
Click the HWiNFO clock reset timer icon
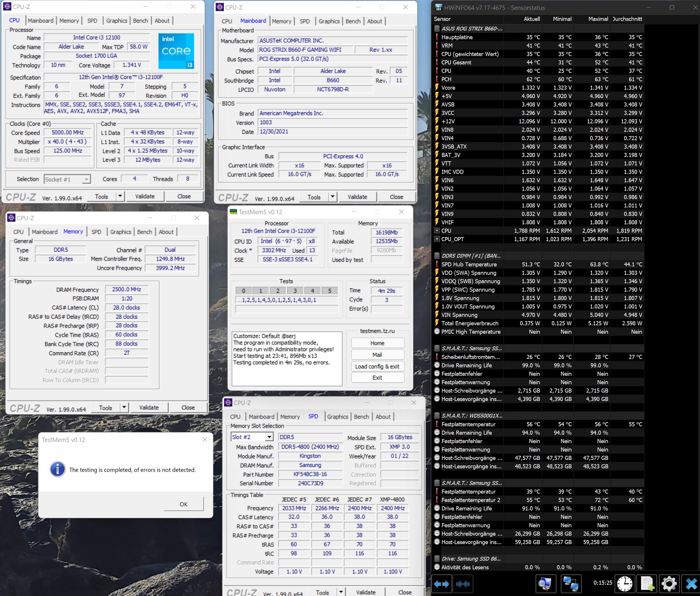pos(625,584)
